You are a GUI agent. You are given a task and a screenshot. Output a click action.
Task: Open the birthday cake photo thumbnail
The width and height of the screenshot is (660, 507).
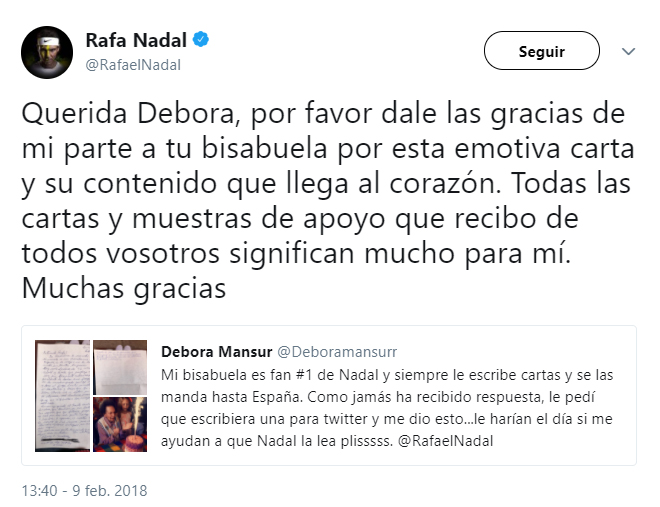[x=120, y=424]
